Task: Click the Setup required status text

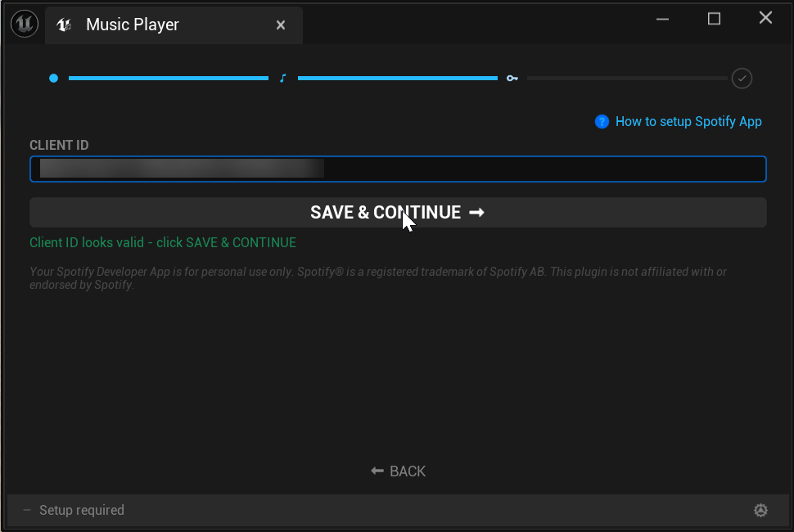Action: (82, 510)
